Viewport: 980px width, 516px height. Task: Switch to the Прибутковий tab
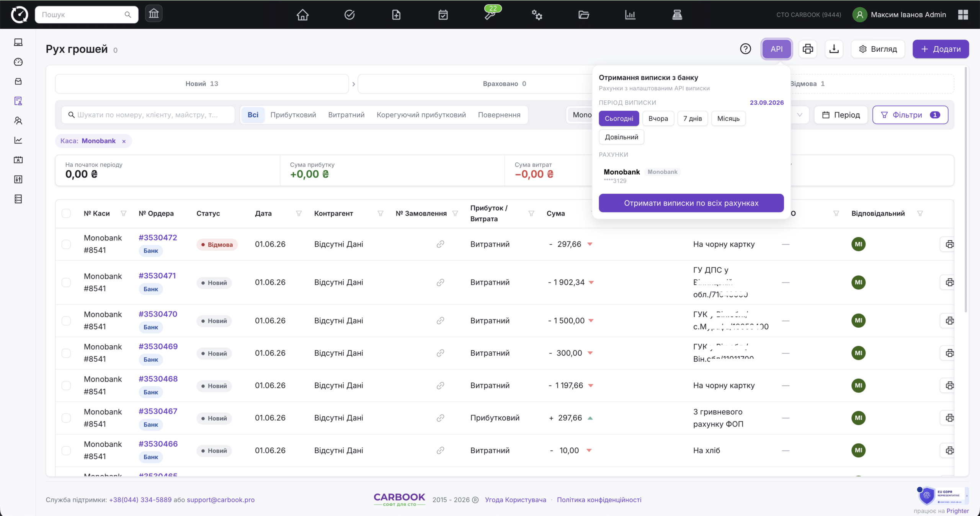click(293, 115)
